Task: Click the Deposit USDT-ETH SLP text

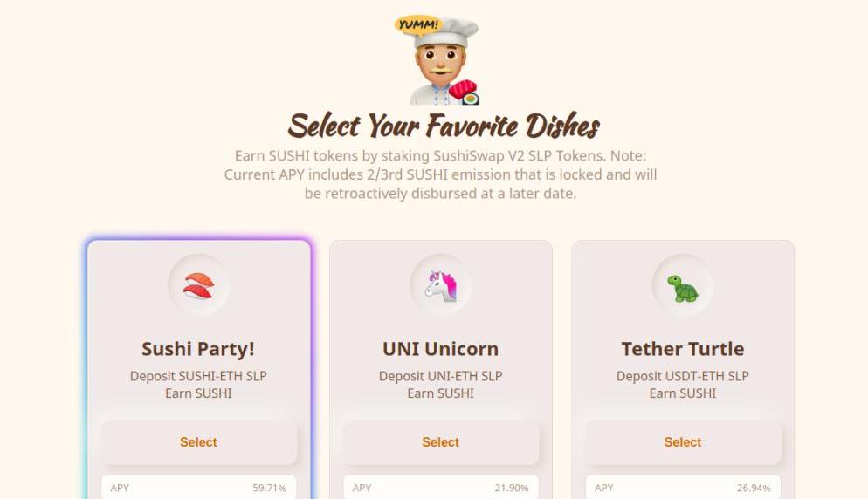Action: click(x=683, y=376)
